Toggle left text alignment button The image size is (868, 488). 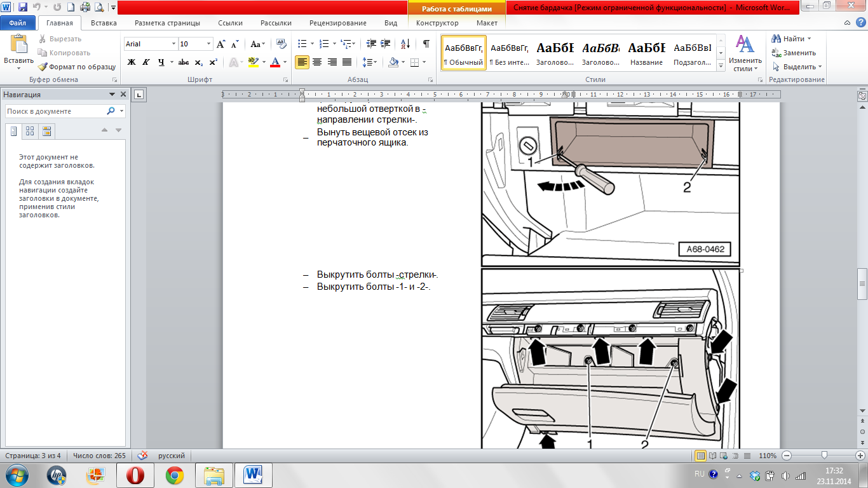(x=302, y=62)
